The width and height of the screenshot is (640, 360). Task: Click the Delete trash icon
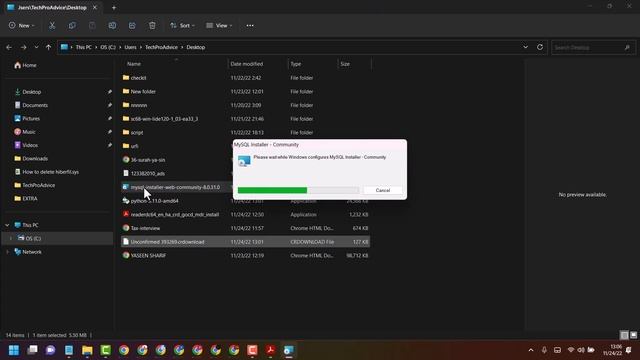tap(152, 25)
